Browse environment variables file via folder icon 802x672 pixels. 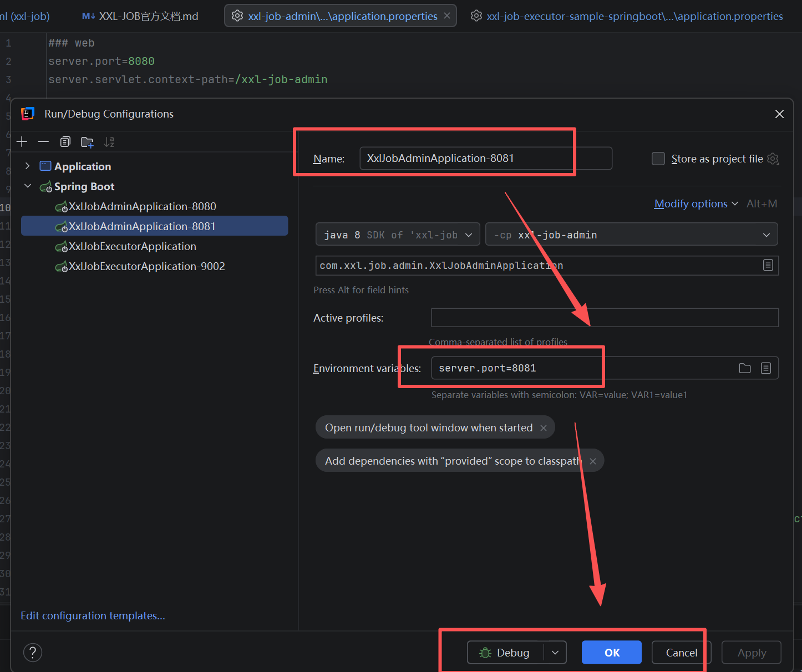click(x=745, y=368)
